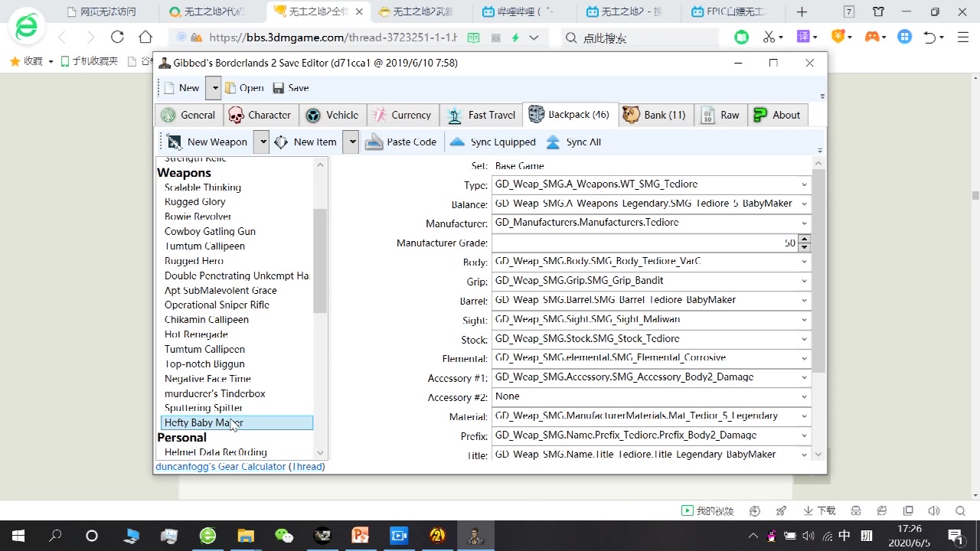Open new browser tab with plus icon
Image resolution: width=980 pixels, height=551 pixels.
802,11
